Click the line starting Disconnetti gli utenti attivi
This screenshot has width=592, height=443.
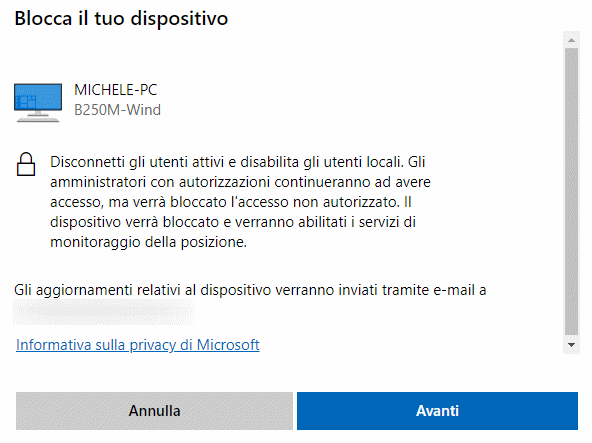(237, 162)
